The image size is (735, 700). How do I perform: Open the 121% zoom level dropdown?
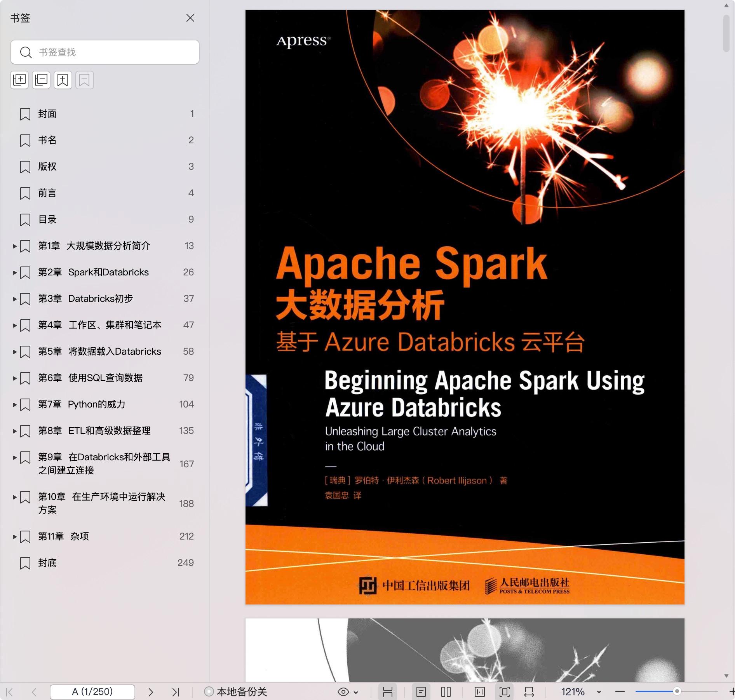pos(599,692)
